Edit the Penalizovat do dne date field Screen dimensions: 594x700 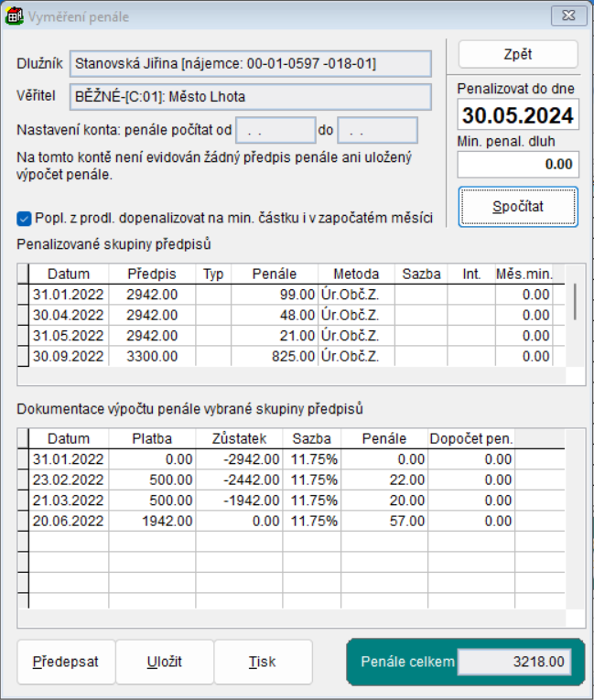518,116
